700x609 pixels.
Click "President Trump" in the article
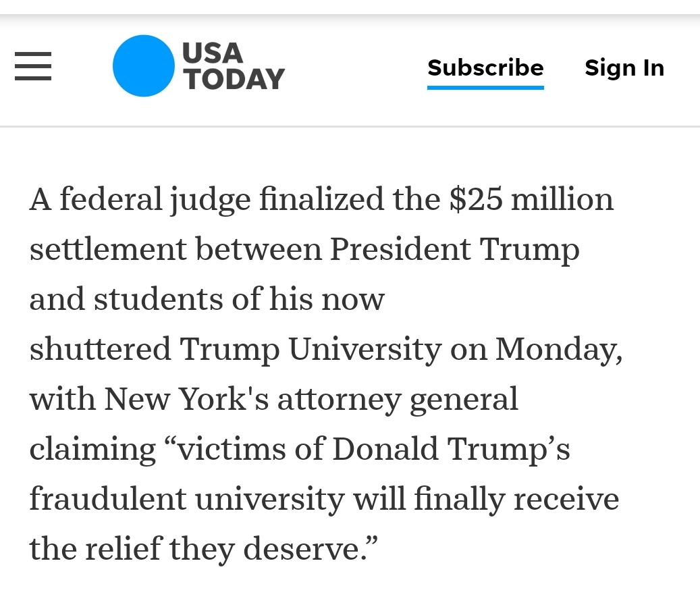(454, 249)
